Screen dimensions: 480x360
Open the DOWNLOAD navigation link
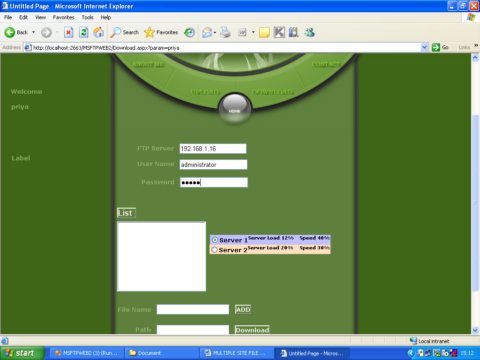[272, 92]
